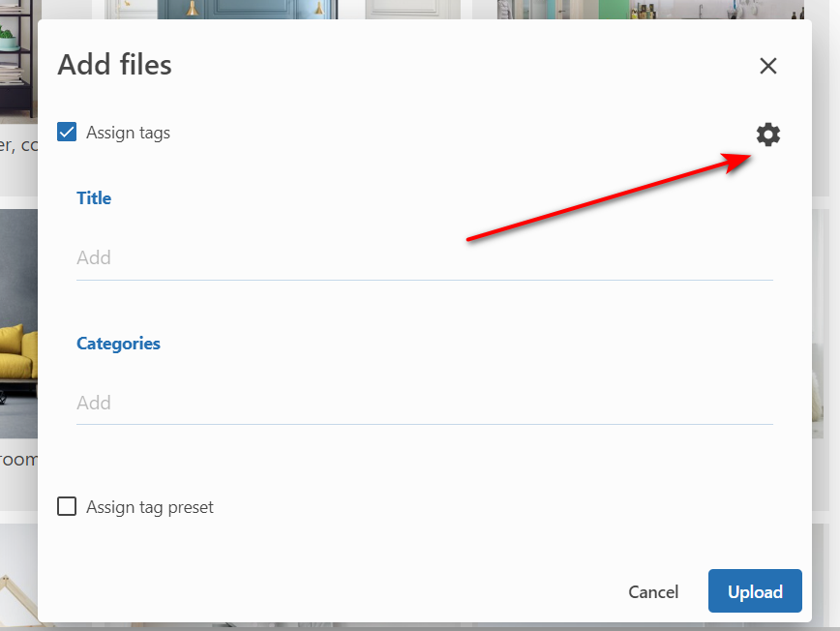The height and width of the screenshot is (631, 840).
Task: Click the partially hidden 'er, co' caption
Action: tap(17, 145)
